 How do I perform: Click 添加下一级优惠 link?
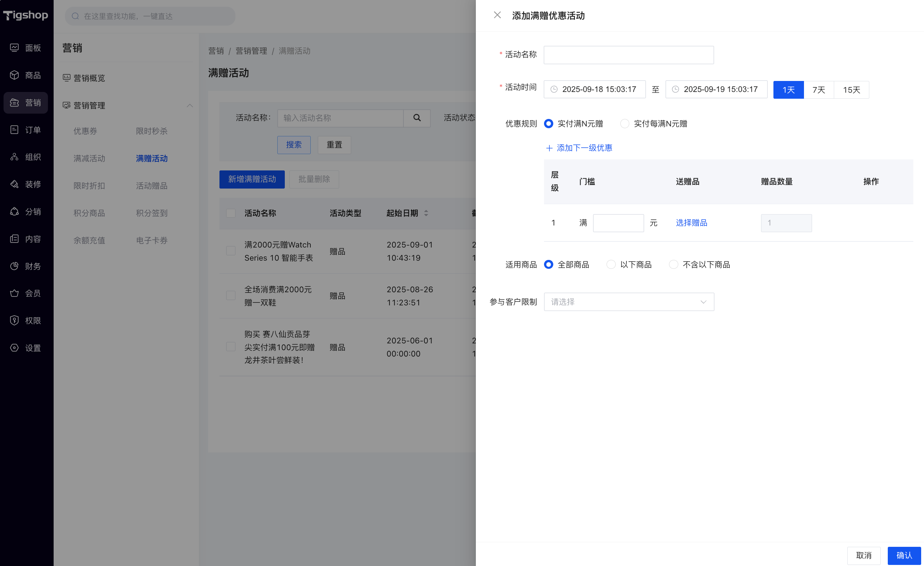tap(579, 148)
